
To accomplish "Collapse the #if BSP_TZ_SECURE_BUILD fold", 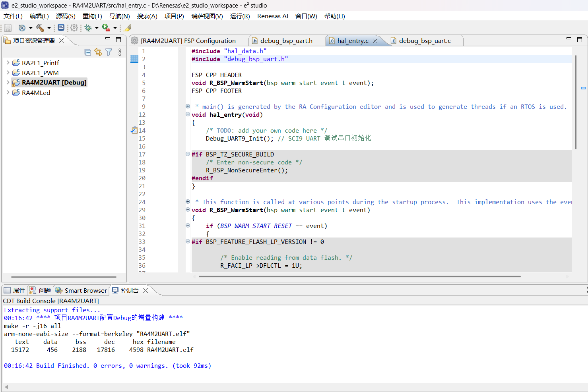I will click(x=188, y=154).
